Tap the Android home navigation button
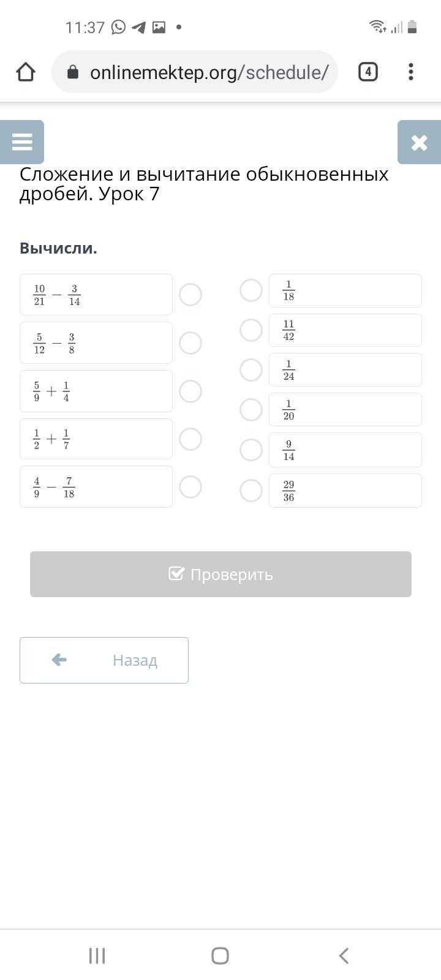 click(220, 956)
